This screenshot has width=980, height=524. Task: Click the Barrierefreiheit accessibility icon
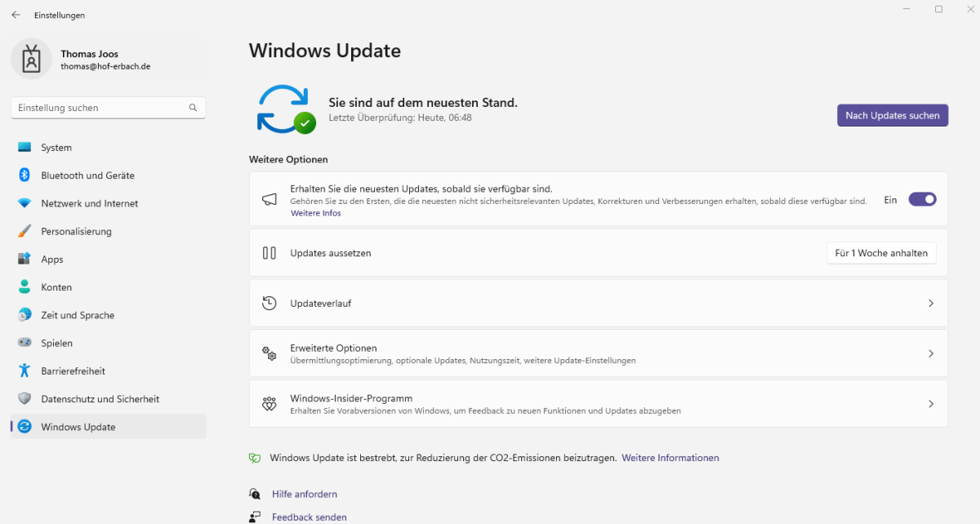pos(24,371)
